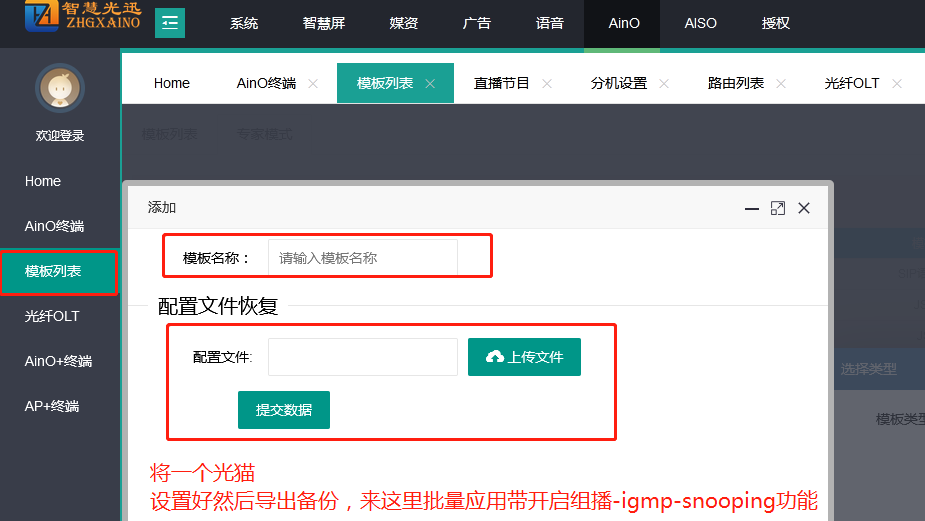Focus the 模板名称 input field
The width and height of the screenshot is (925, 521).
362,258
